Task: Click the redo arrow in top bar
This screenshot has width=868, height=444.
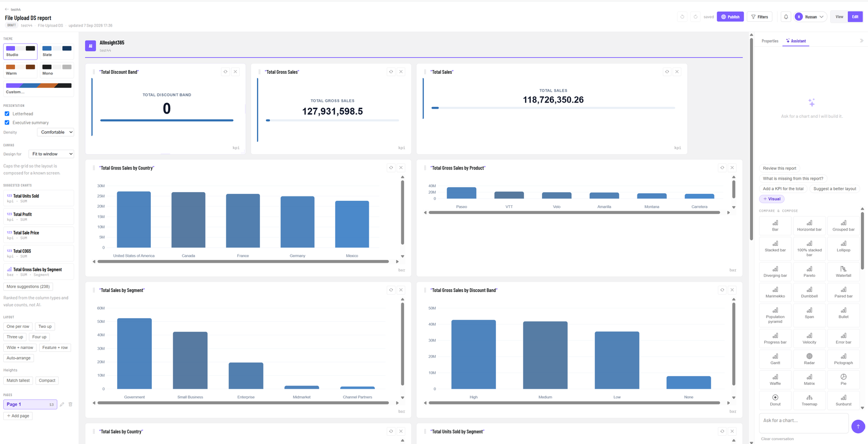Action: (695, 17)
